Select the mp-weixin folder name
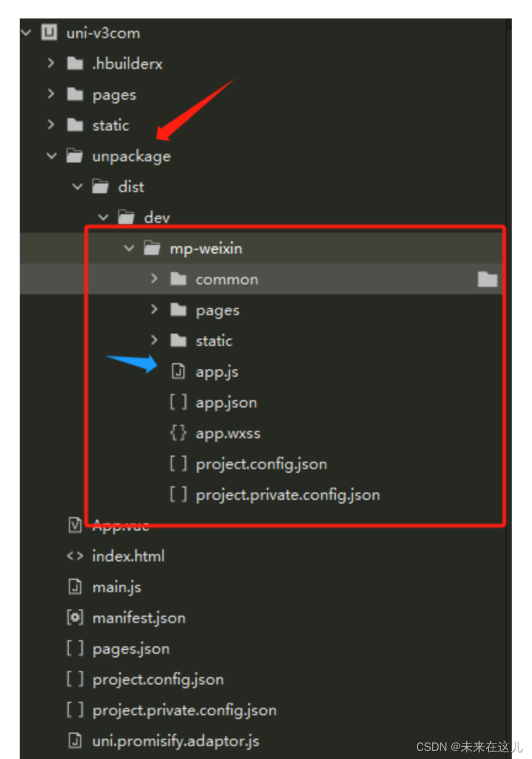Image resolution: width=532 pixels, height=759 pixels. click(206, 249)
